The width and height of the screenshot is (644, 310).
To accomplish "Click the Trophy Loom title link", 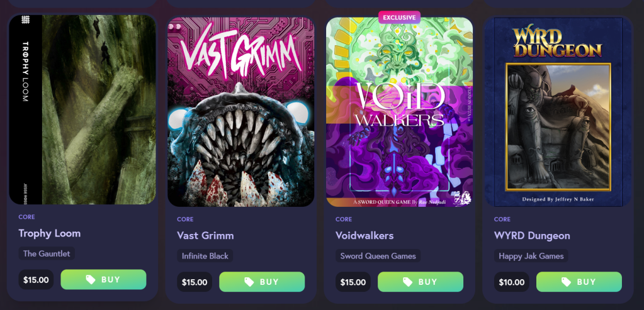I will pyautogui.click(x=49, y=233).
